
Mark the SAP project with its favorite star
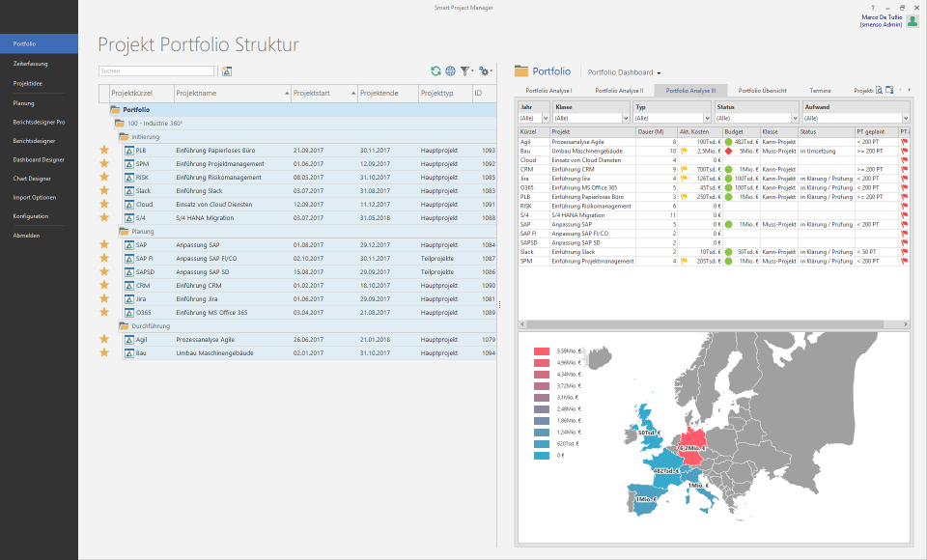click(x=104, y=244)
